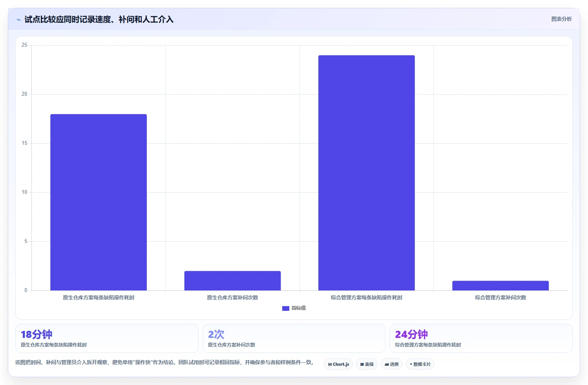The image size is (588, 385).
Task: Open the 2次 data card
Action: (x=294, y=338)
